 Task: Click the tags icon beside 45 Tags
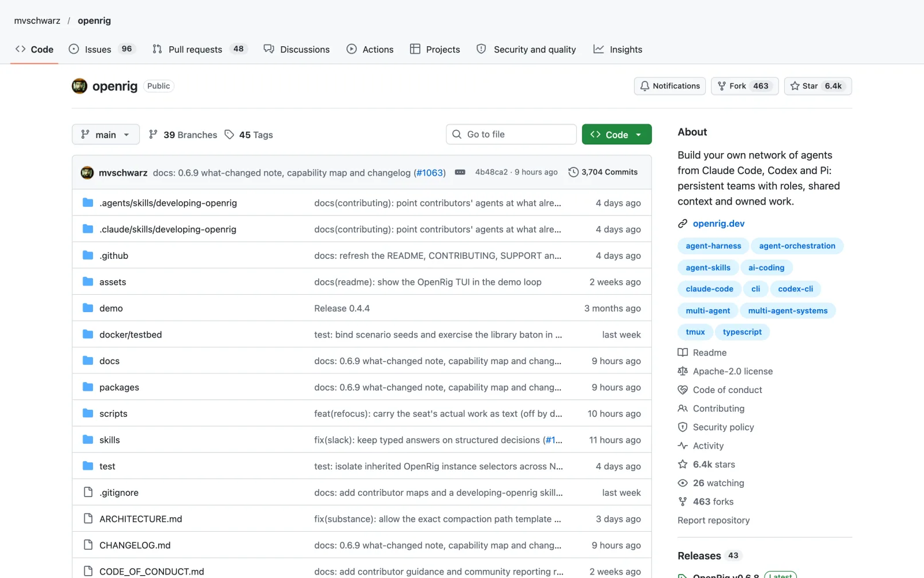pos(229,135)
